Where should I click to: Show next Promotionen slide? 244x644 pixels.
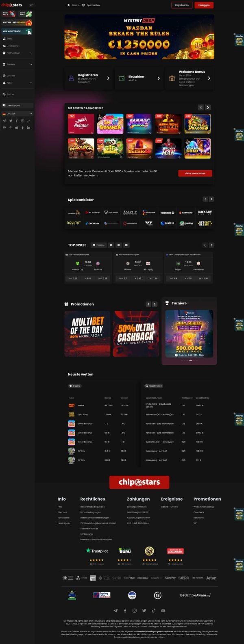tap(155, 304)
